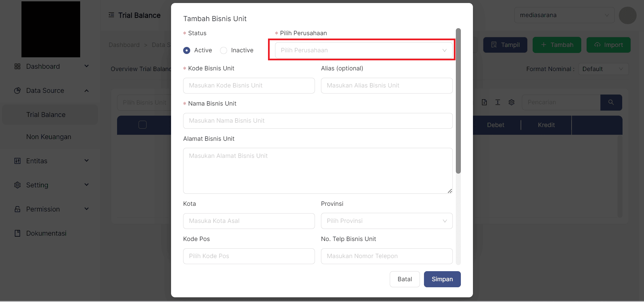Viewport: 644px width, 302px height.
Task: Tick the select-all checkbox in table header
Action: [143, 125]
